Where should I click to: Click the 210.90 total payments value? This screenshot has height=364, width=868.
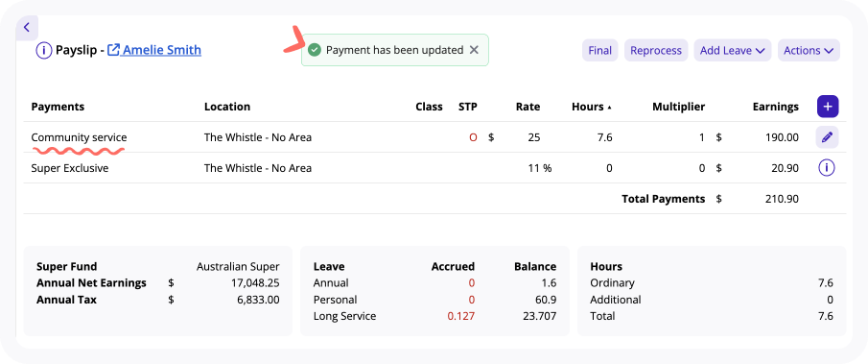(781, 199)
